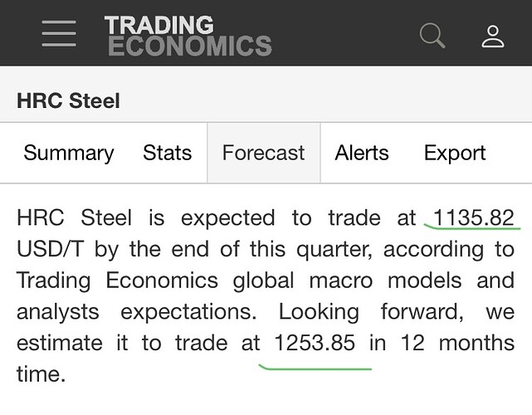Viewport: 532px width, 415px height.
Task: Select the Forecast tab
Action: click(x=263, y=153)
